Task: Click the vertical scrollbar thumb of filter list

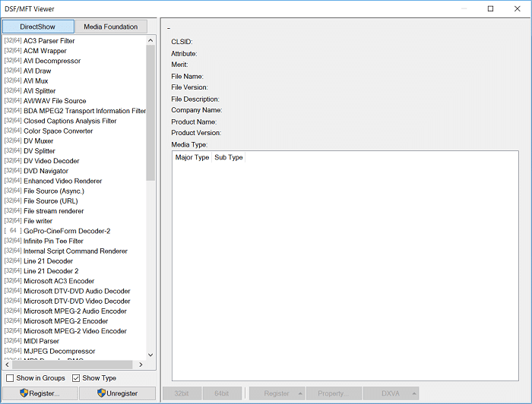Action: (150, 113)
